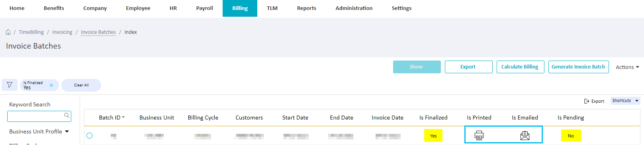Open the Reports menu
The image size is (644, 145).
point(307,8)
